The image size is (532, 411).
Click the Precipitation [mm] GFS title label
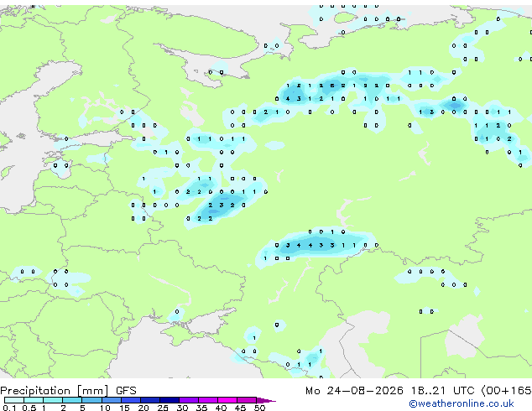pos(68,391)
